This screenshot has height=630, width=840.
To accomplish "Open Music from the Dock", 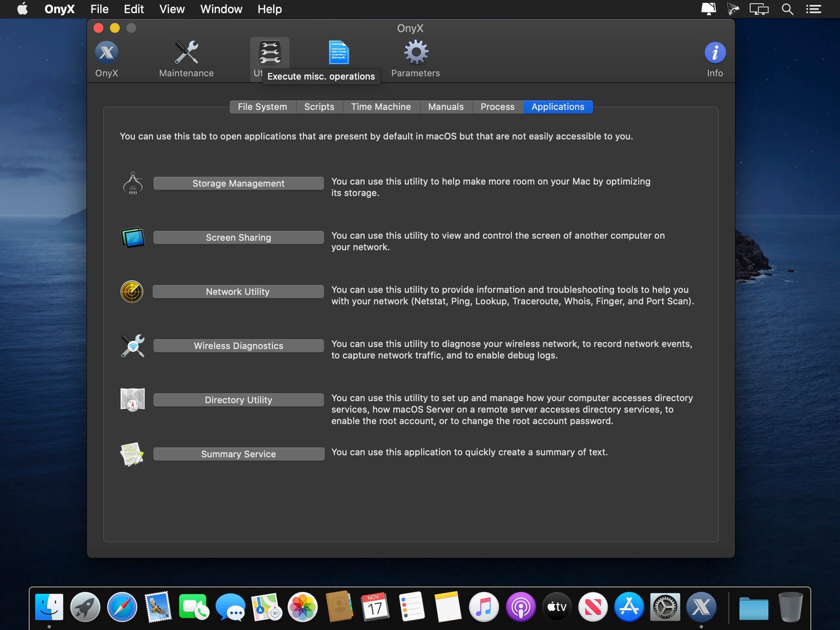I will 484,607.
